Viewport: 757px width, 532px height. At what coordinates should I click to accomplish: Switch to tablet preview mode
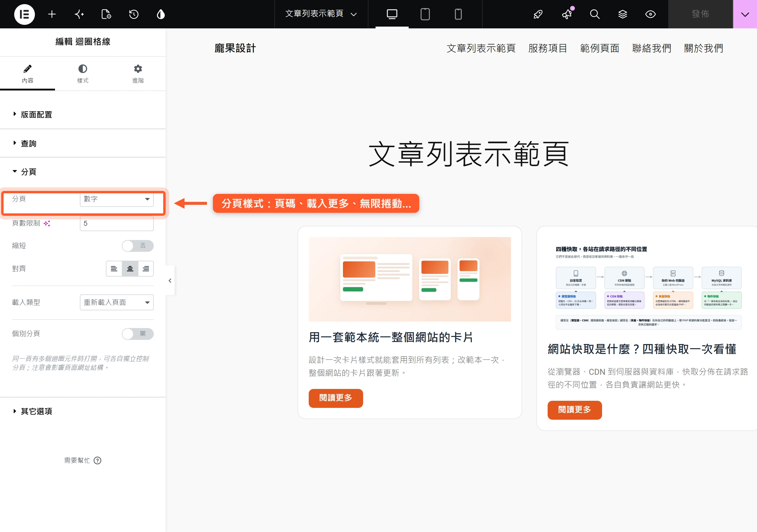tap(425, 14)
